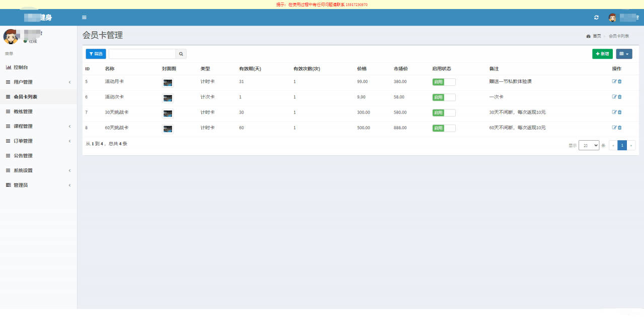Click the search magnifier button
The width and height of the screenshot is (644, 317).
(x=181, y=54)
